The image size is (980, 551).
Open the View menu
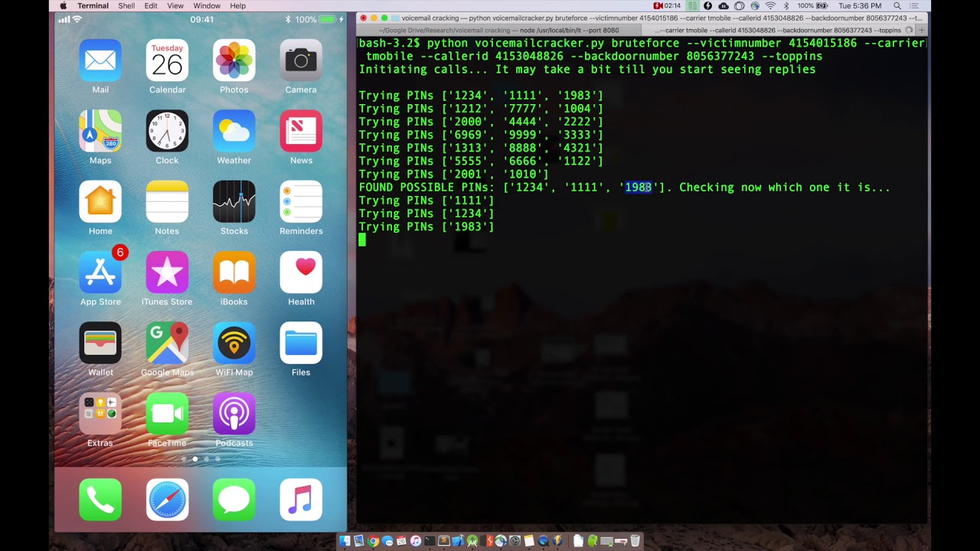click(x=175, y=6)
